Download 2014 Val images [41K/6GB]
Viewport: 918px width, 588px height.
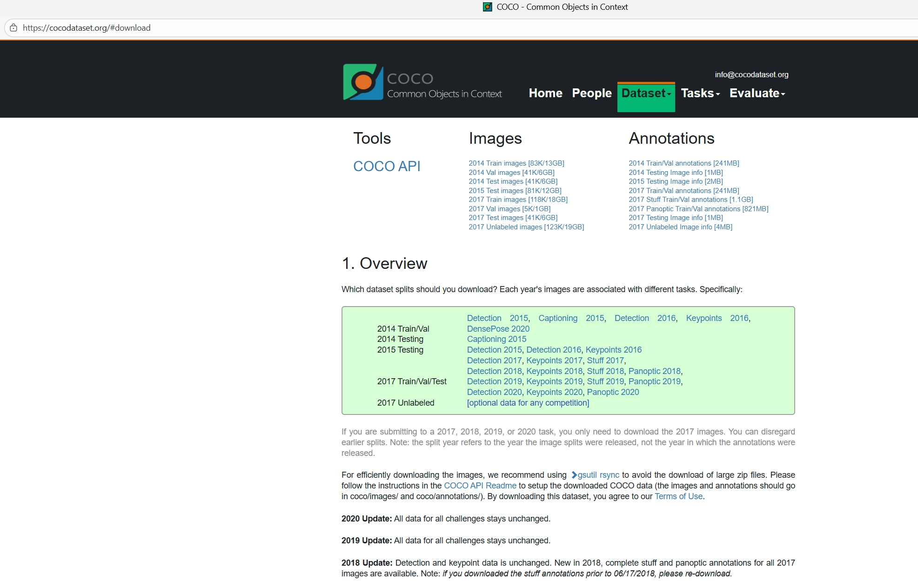511,173
